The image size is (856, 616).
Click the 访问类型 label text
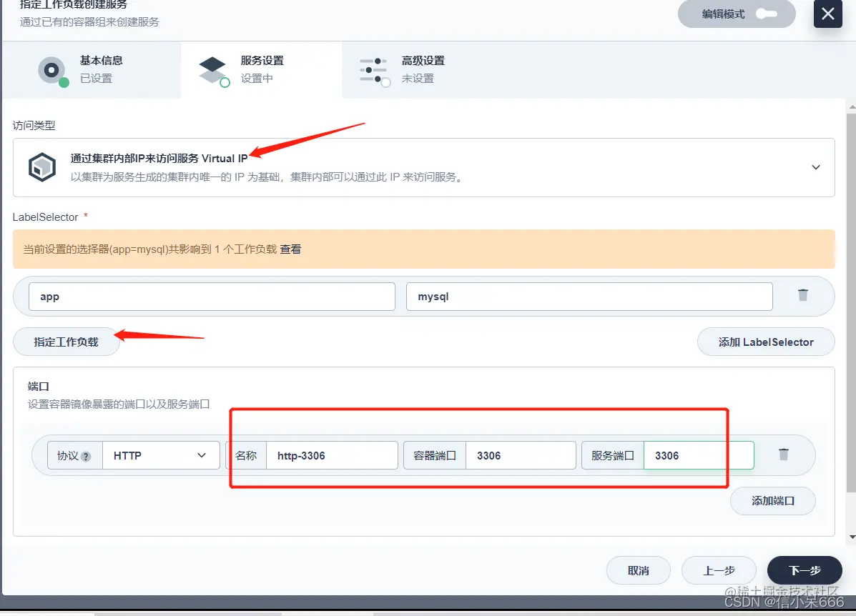pyautogui.click(x=34, y=126)
